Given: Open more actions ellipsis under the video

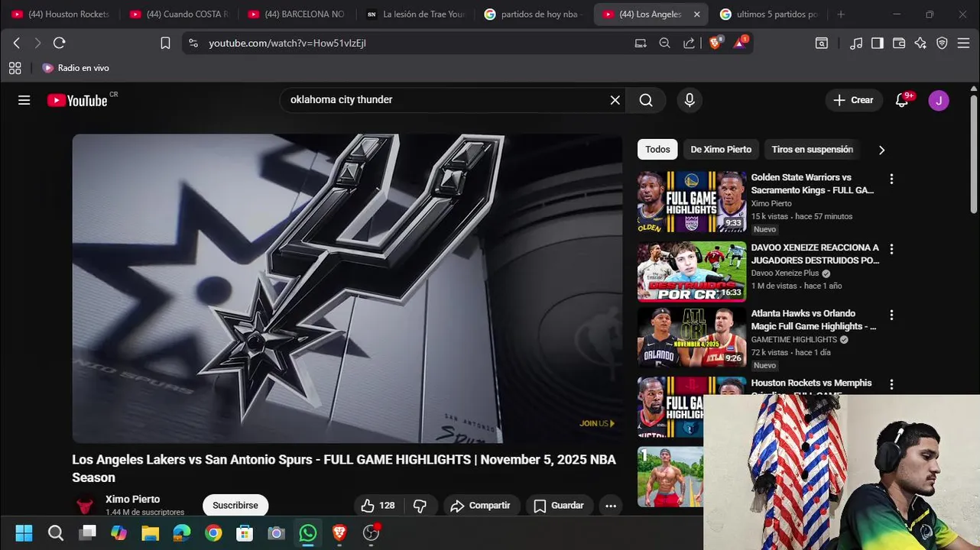Looking at the screenshot, I should point(610,506).
